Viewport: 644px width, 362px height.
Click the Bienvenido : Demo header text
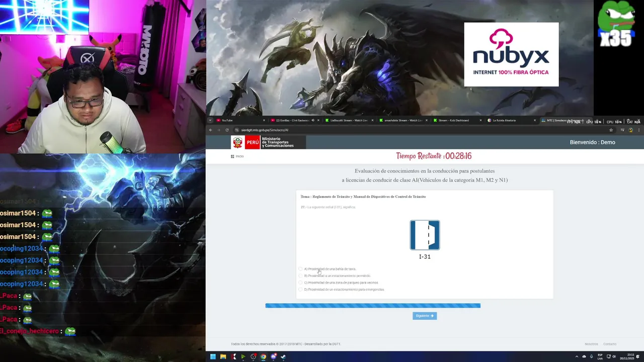(593, 142)
